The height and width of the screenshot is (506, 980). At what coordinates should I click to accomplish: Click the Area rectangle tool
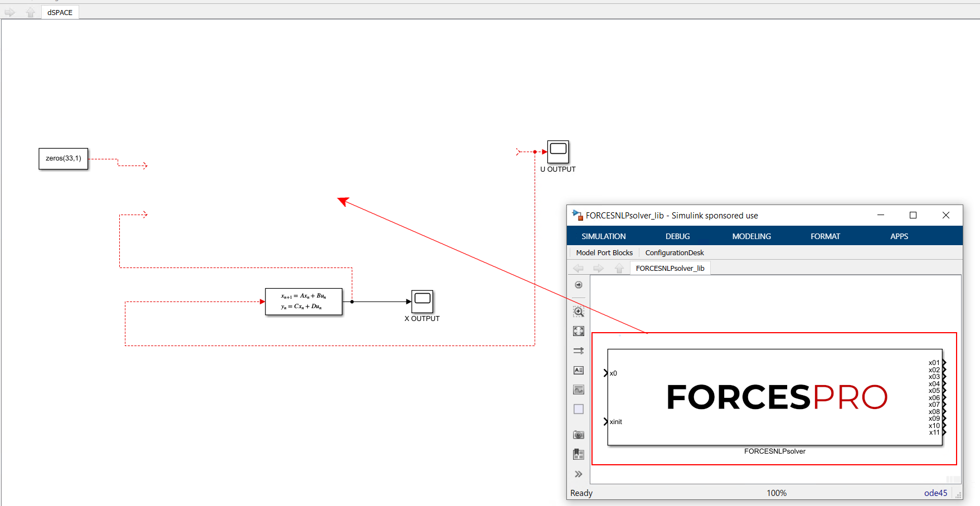coord(579,409)
